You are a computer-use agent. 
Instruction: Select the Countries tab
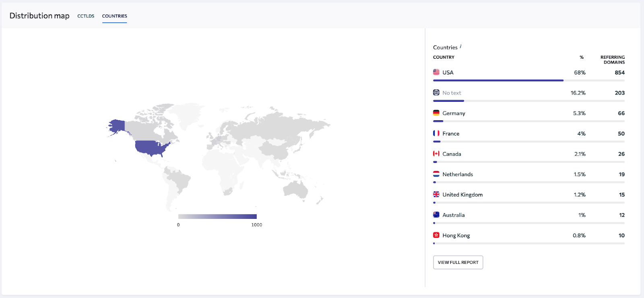click(114, 16)
